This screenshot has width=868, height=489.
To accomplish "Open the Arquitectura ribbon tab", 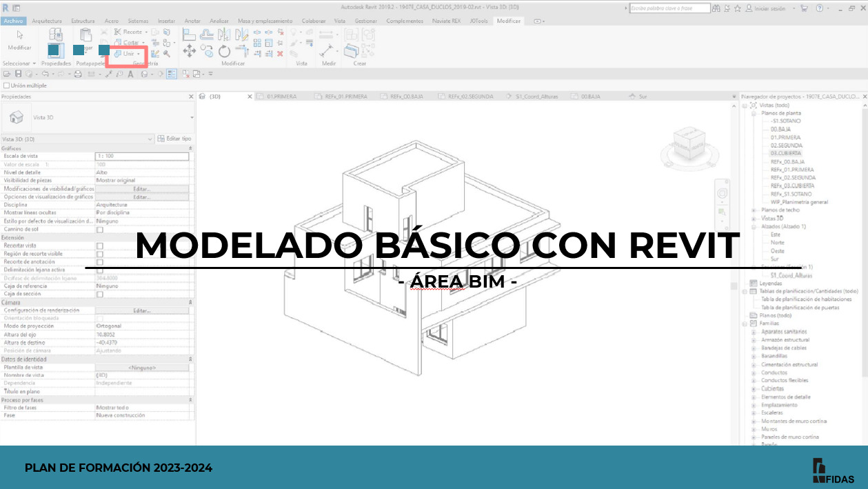I will (46, 21).
